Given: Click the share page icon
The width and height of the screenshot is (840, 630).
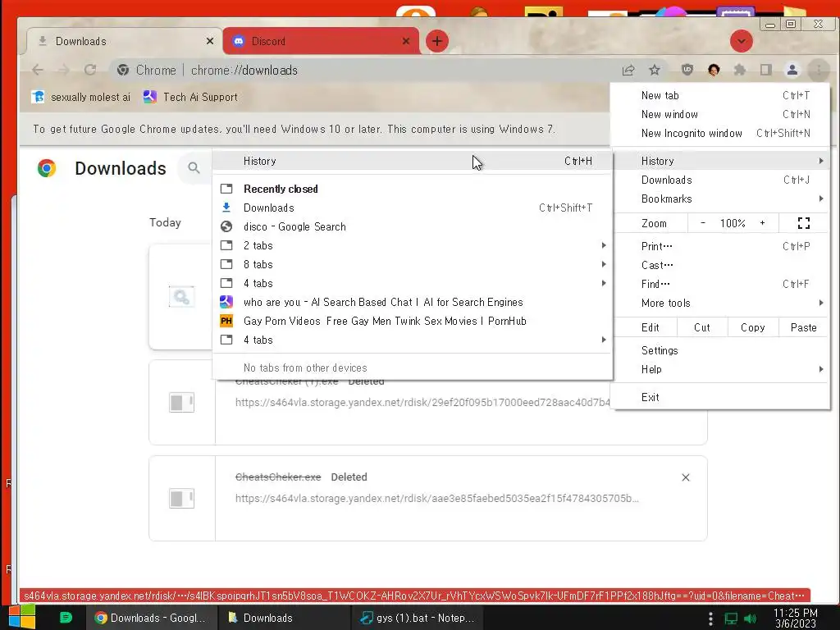Looking at the screenshot, I should pyautogui.click(x=628, y=71).
